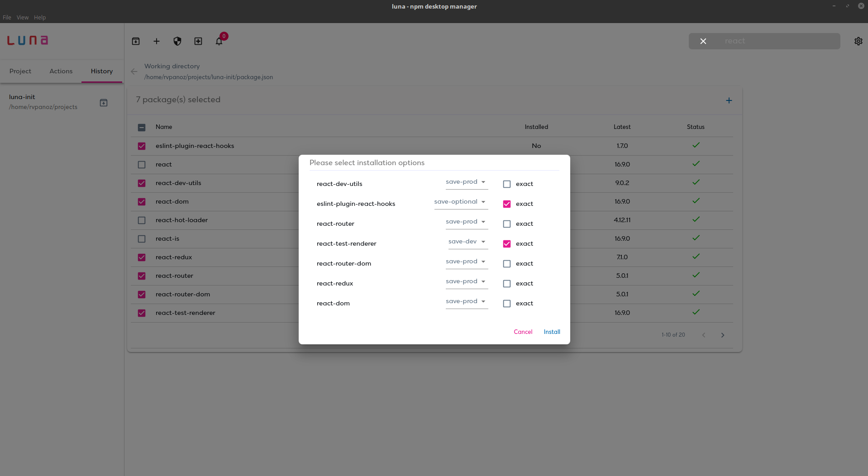Viewport: 868px width, 476px height.
Task: Open save-prod dropdown for react-dev-utils
Action: pos(467,182)
